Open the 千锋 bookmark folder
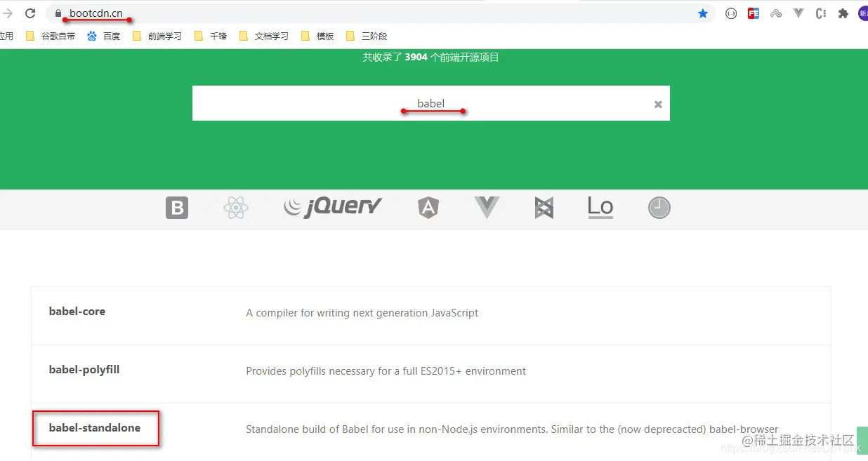 pyautogui.click(x=211, y=36)
